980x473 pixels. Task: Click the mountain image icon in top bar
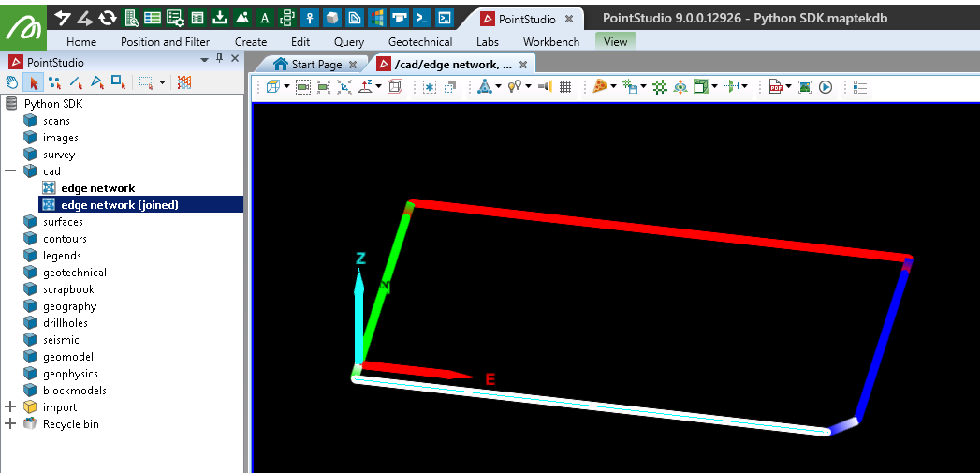[x=241, y=18]
